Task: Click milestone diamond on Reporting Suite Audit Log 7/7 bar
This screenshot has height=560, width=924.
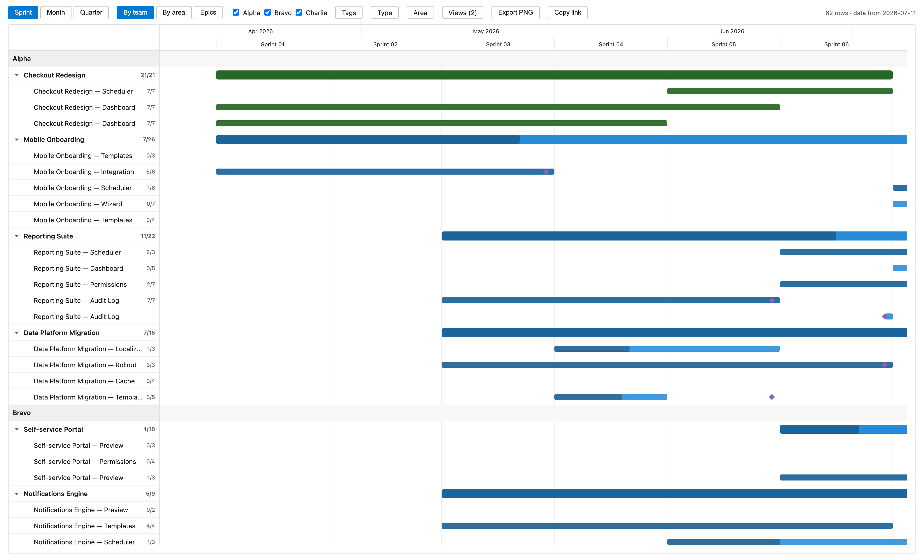Action: coord(772,300)
